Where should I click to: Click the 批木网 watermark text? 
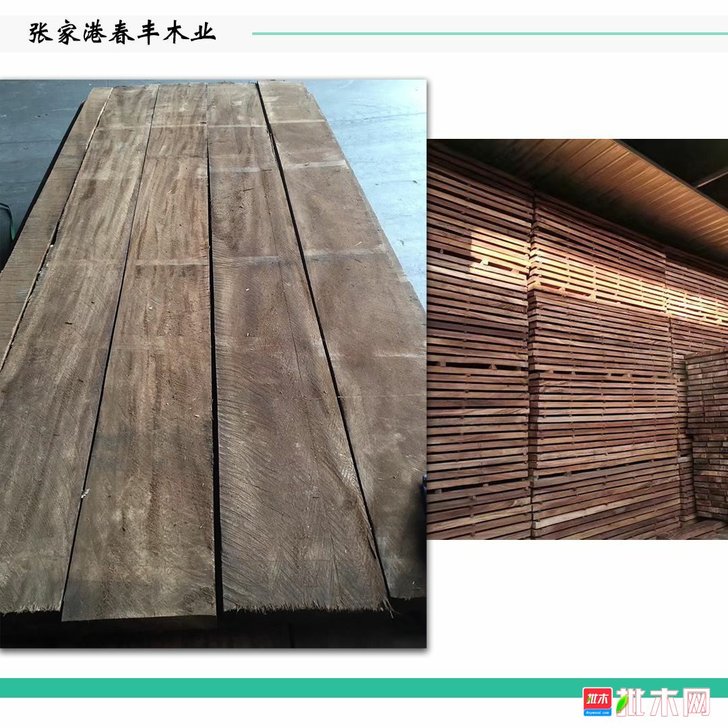point(663,702)
